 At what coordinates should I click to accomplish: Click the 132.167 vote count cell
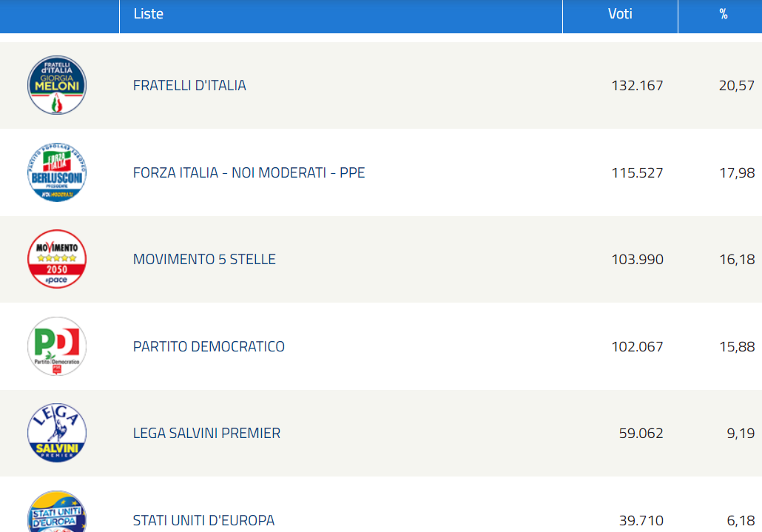[637, 86]
